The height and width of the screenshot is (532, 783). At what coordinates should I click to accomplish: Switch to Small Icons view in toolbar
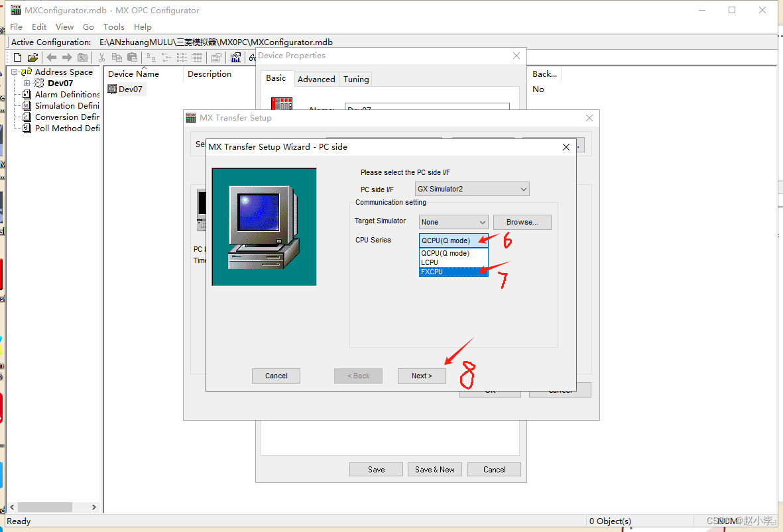(166, 58)
